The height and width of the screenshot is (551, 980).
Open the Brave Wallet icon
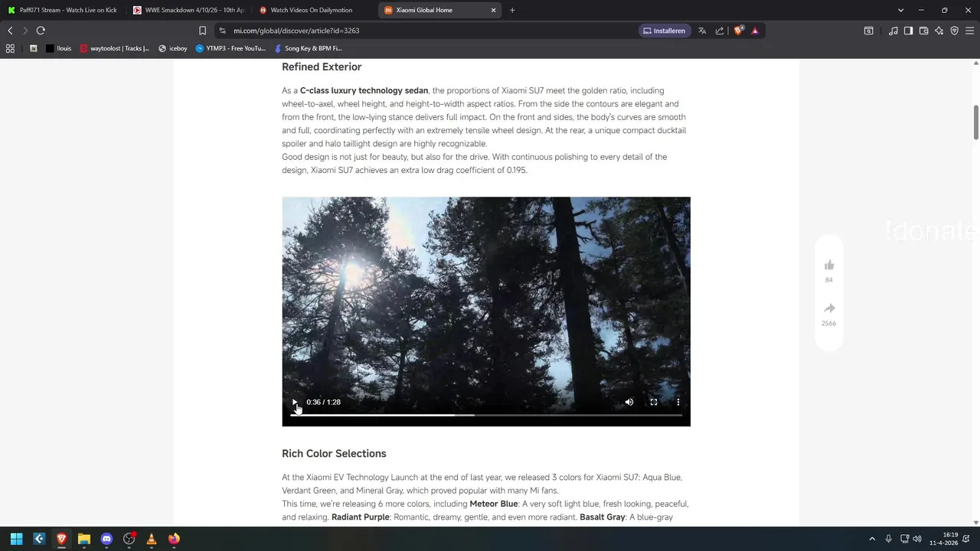(924, 31)
